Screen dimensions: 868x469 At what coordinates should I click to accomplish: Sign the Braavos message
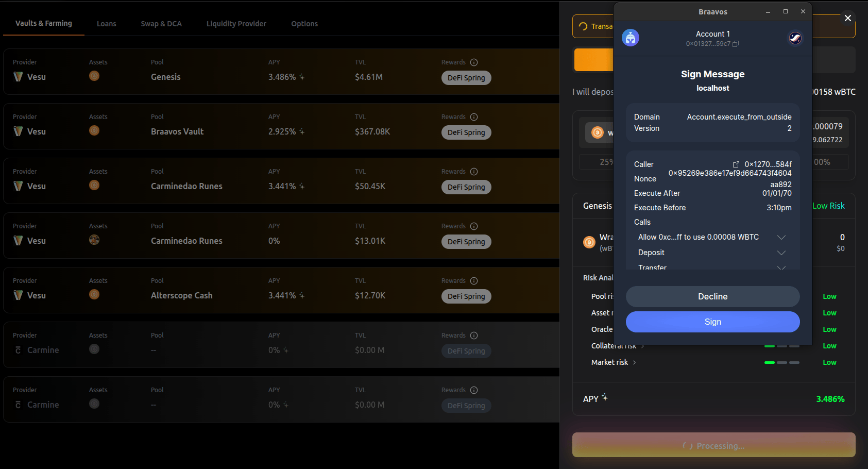coord(712,322)
